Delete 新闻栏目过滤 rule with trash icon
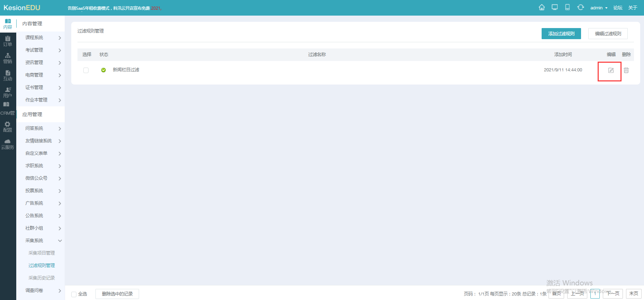This screenshot has height=300, width=644. pyautogui.click(x=626, y=70)
